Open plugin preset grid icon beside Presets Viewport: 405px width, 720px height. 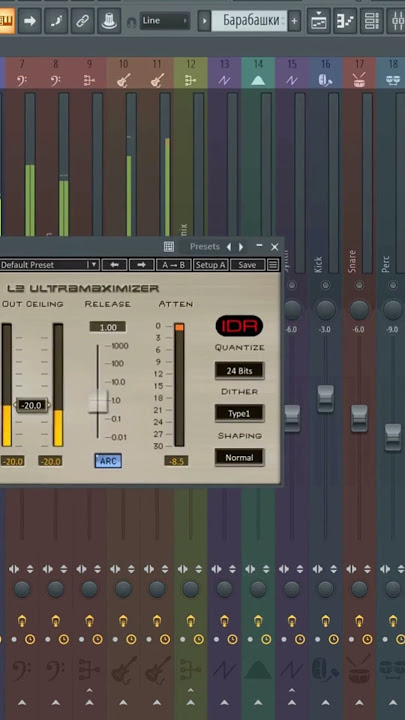169,247
